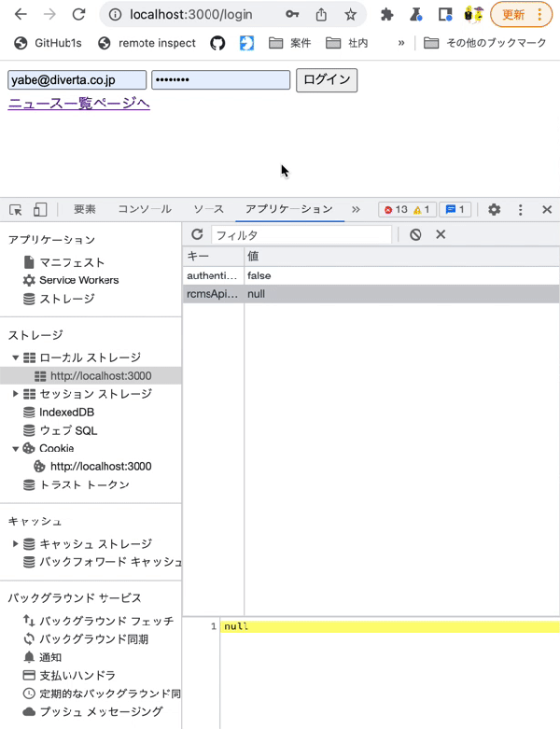
Task: Click the password input field
Action: pyautogui.click(x=221, y=80)
